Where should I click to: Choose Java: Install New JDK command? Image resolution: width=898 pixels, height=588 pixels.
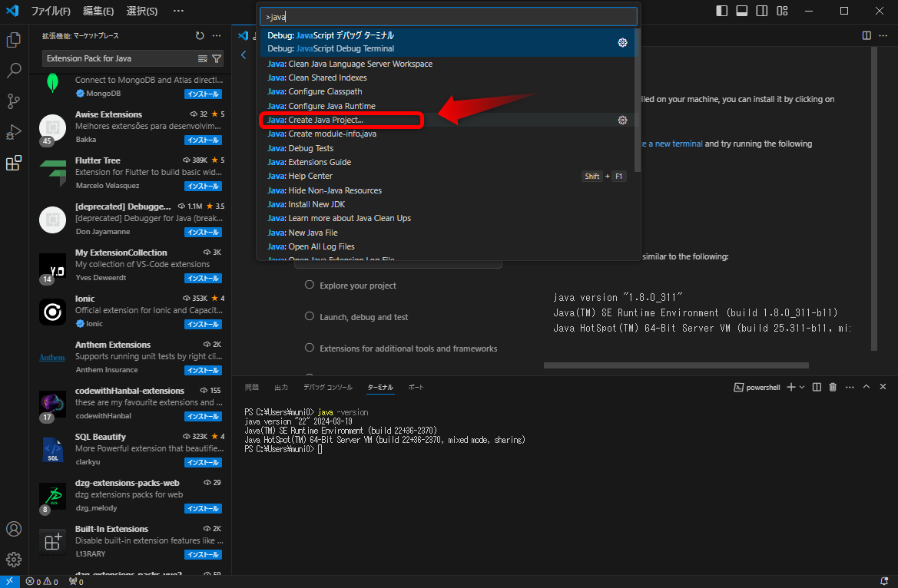447,204
